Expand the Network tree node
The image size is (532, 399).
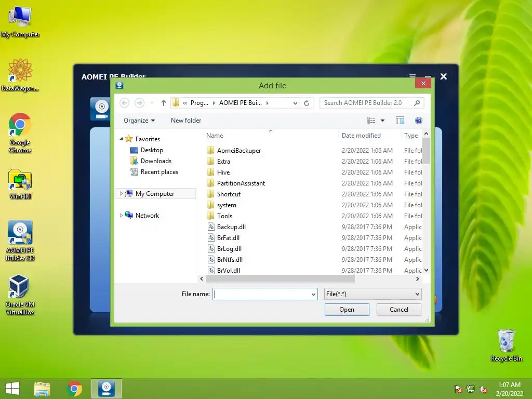(x=121, y=215)
